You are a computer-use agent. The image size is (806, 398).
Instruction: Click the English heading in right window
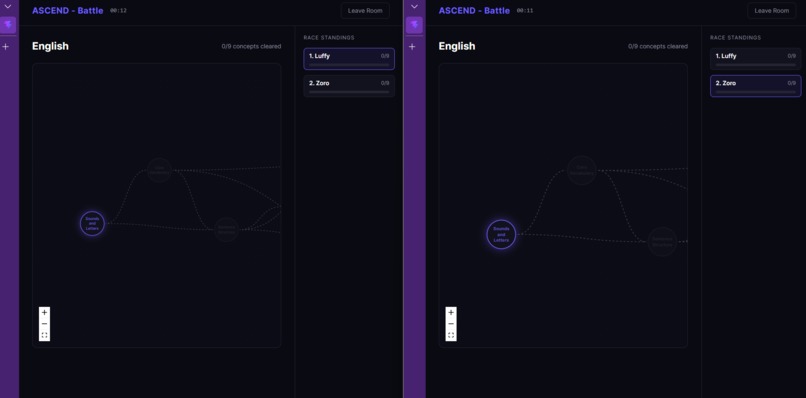[x=457, y=46]
